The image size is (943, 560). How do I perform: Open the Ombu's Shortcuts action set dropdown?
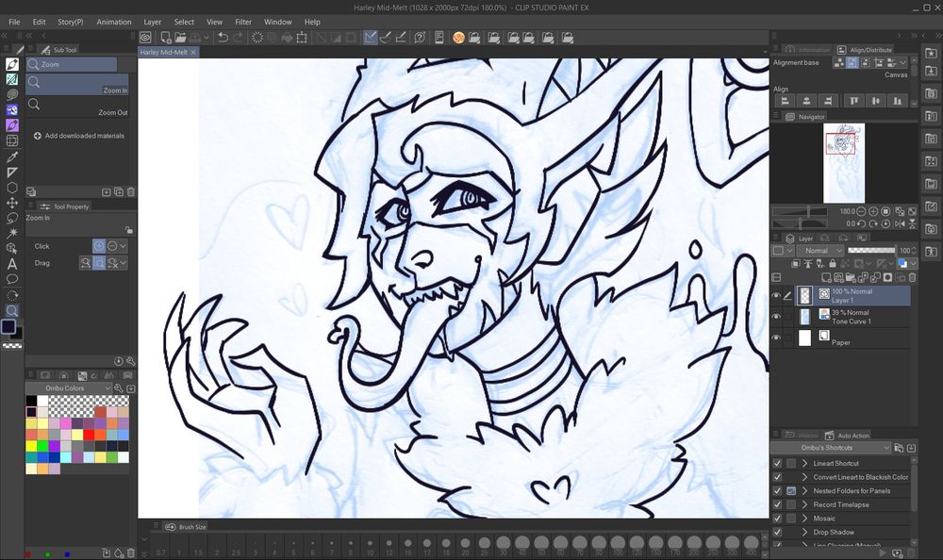pyautogui.click(x=831, y=448)
